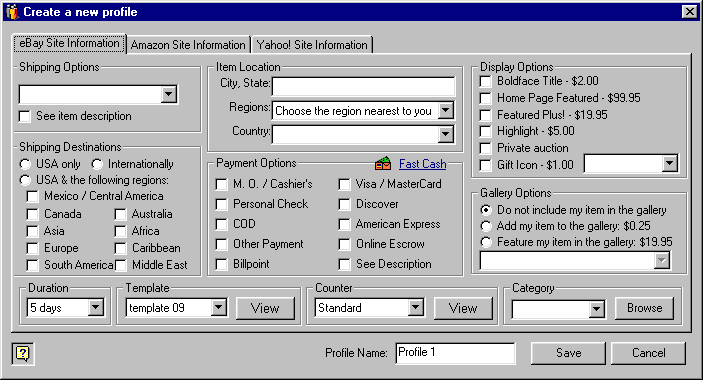703x380 pixels.
Task: Click the Profile Name text field
Action: 456,353
